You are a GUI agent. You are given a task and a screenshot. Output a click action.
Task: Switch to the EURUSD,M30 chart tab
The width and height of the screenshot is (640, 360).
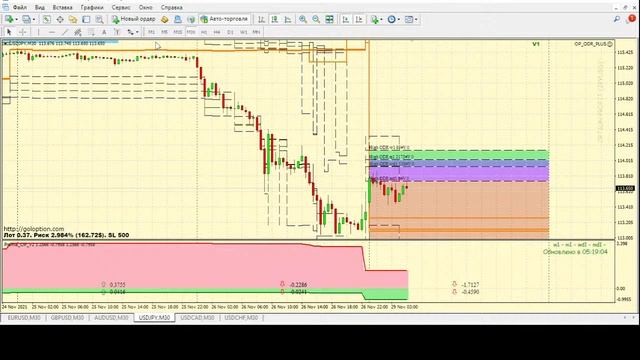pyautogui.click(x=24, y=318)
